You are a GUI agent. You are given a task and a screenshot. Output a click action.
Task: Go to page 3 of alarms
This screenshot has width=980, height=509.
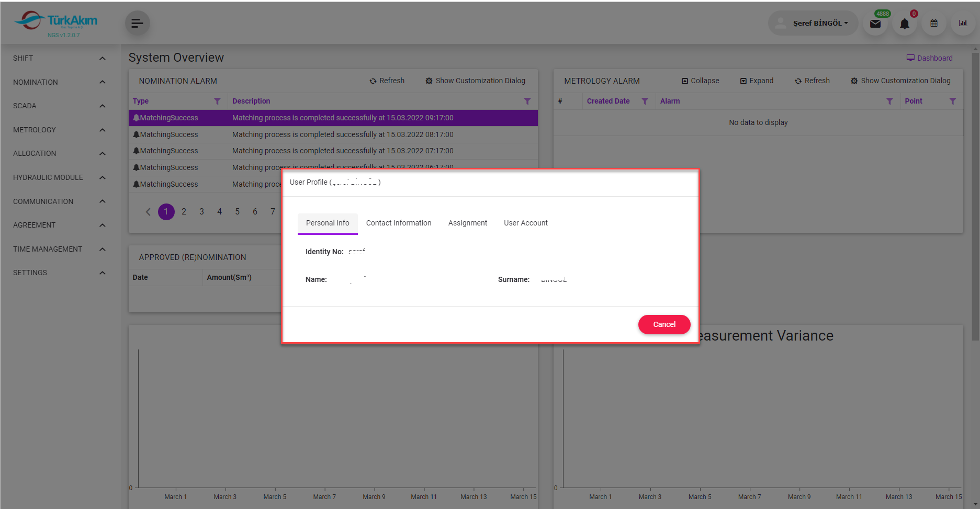point(201,211)
